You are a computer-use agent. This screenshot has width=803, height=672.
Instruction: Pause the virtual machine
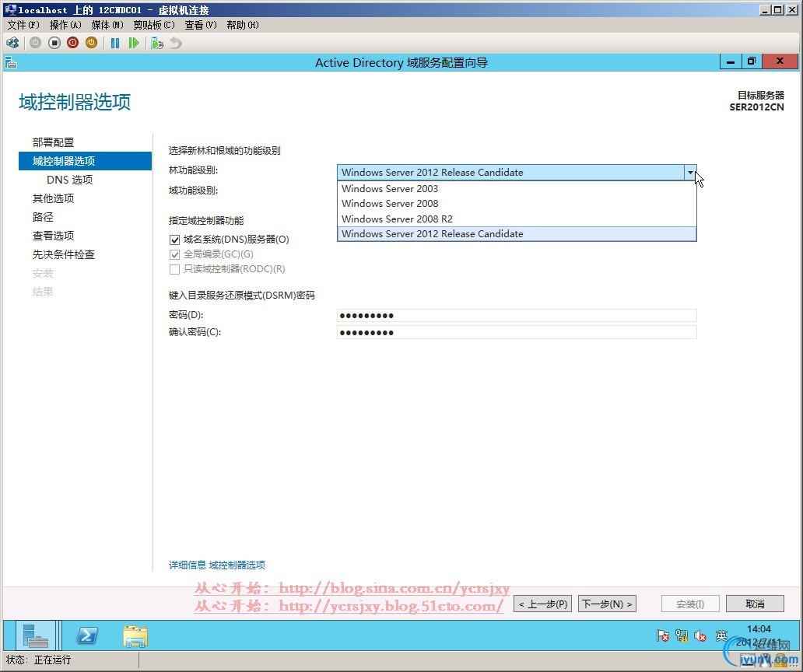[115, 43]
